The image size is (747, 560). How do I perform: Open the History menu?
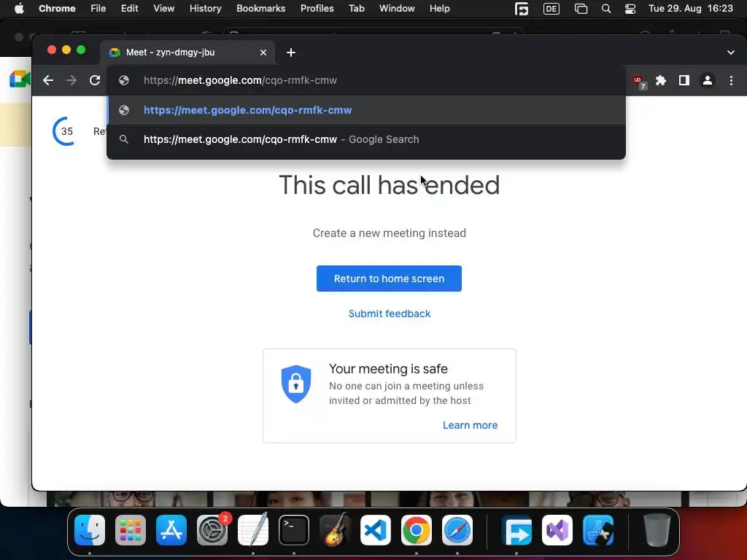tap(205, 9)
